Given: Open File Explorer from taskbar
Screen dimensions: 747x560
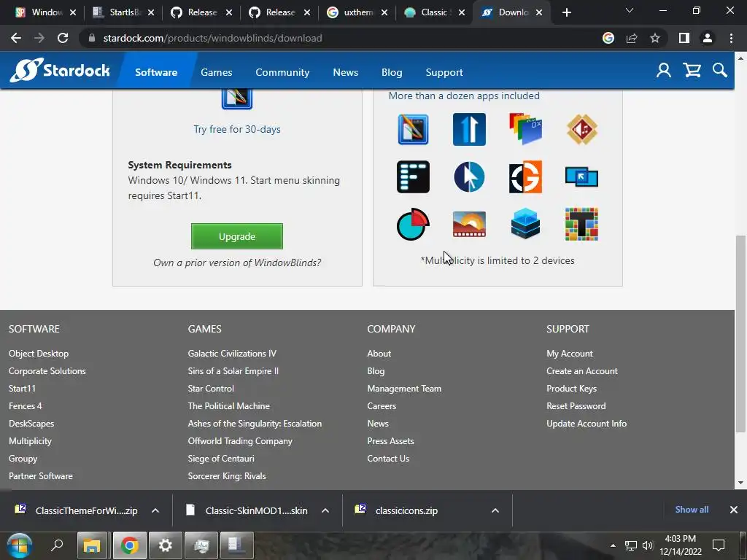Looking at the screenshot, I should [92, 545].
